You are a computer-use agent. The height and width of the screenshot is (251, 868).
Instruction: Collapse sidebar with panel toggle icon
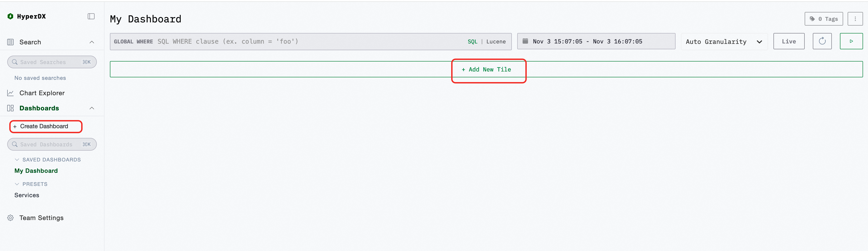pyautogui.click(x=91, y=16)
